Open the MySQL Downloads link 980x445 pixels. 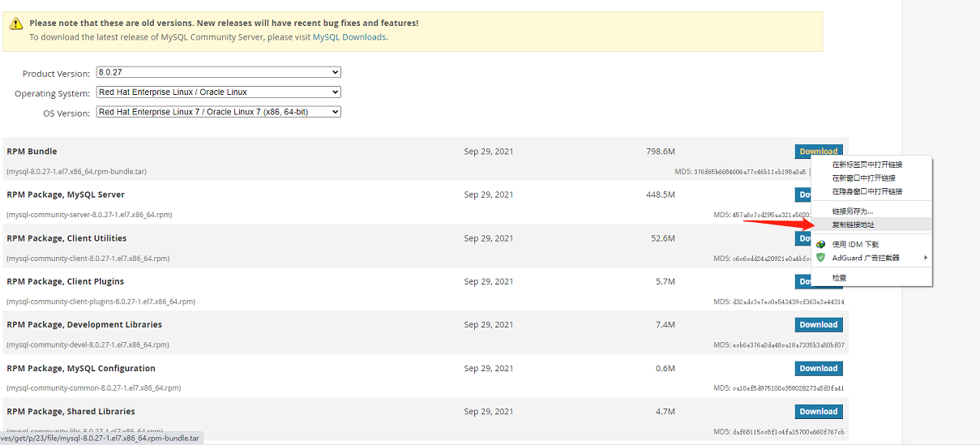(349, 37)
